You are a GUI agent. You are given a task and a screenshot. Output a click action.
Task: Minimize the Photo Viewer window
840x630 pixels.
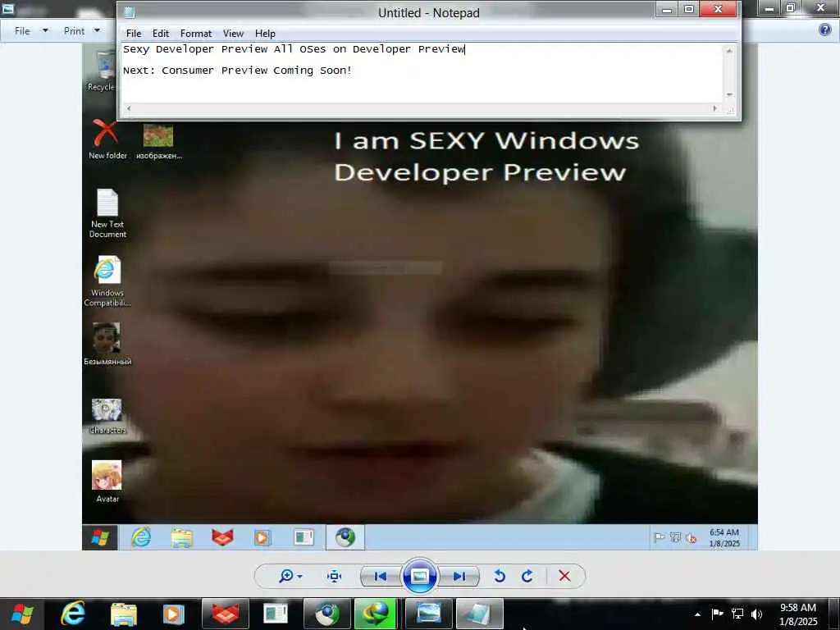click(769, 8)
